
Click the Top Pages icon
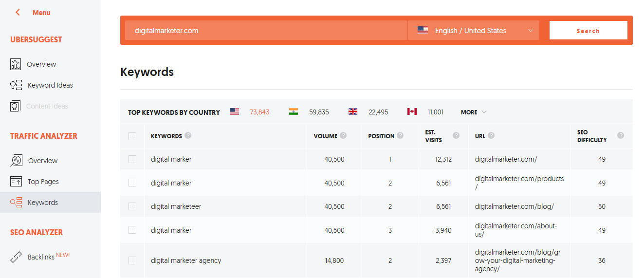16,182
